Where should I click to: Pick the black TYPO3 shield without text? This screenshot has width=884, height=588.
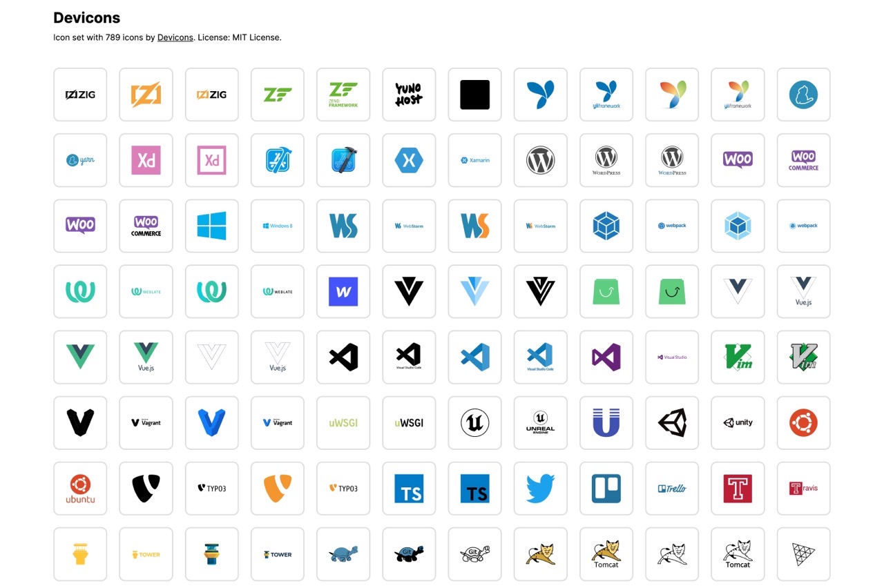click(x=146, y=489)
